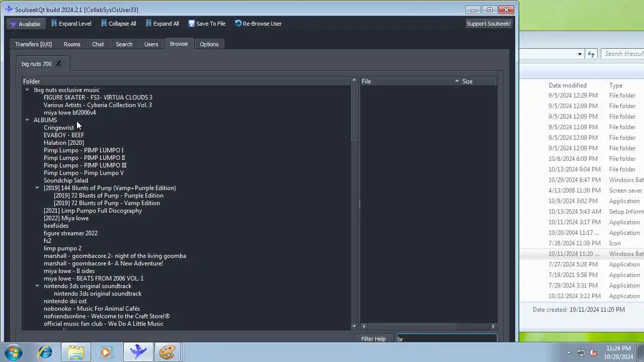Select the Explorer row dated 4/13/2008 11:30 PM

point(583,191)
